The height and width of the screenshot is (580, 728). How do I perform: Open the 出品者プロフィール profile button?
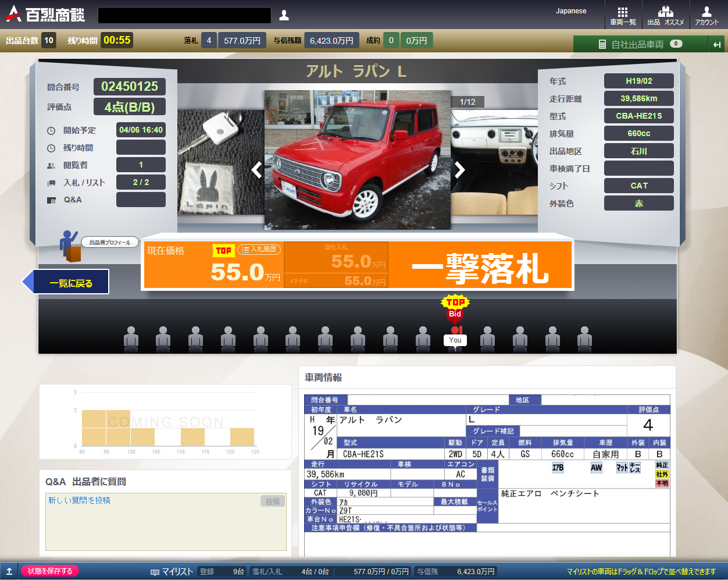tap(110, 243)
